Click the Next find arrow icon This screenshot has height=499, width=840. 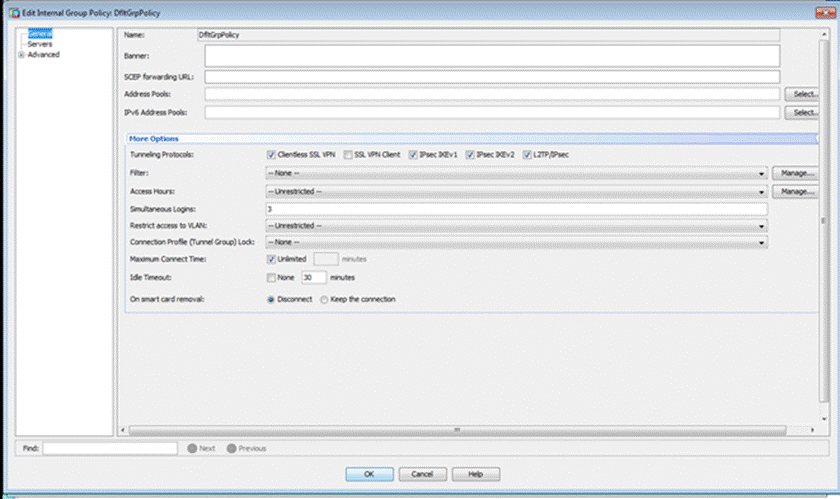192,448
